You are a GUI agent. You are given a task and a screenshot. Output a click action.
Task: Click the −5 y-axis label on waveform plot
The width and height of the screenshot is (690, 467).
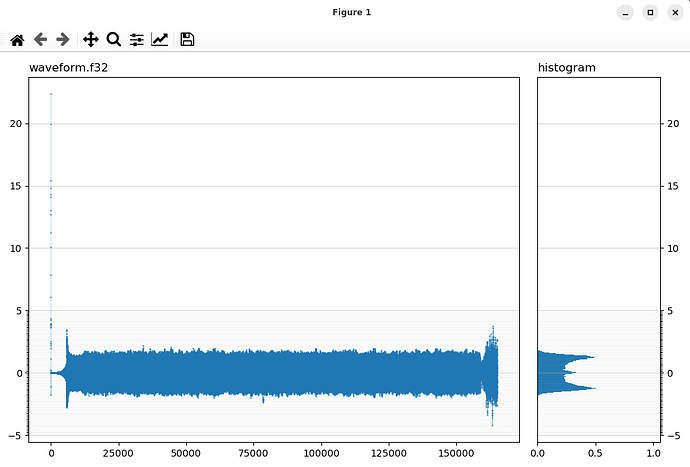15,436
